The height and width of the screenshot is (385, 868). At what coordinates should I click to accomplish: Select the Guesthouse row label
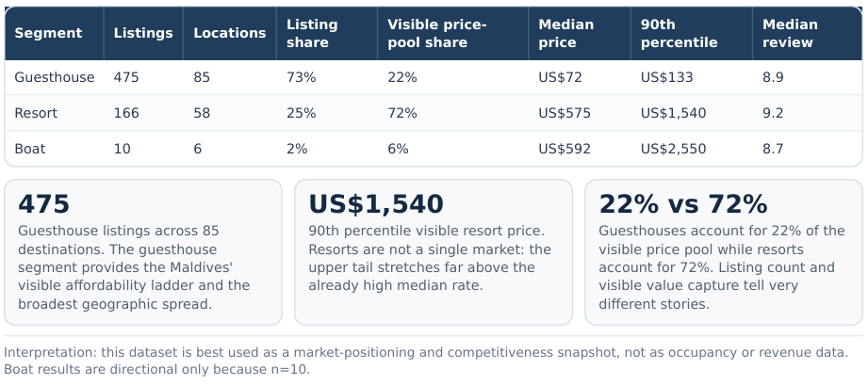click(55, 77)
